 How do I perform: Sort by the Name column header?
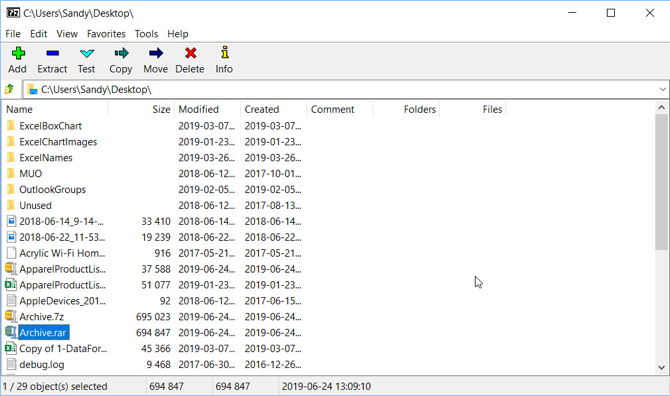click(55, 109)
